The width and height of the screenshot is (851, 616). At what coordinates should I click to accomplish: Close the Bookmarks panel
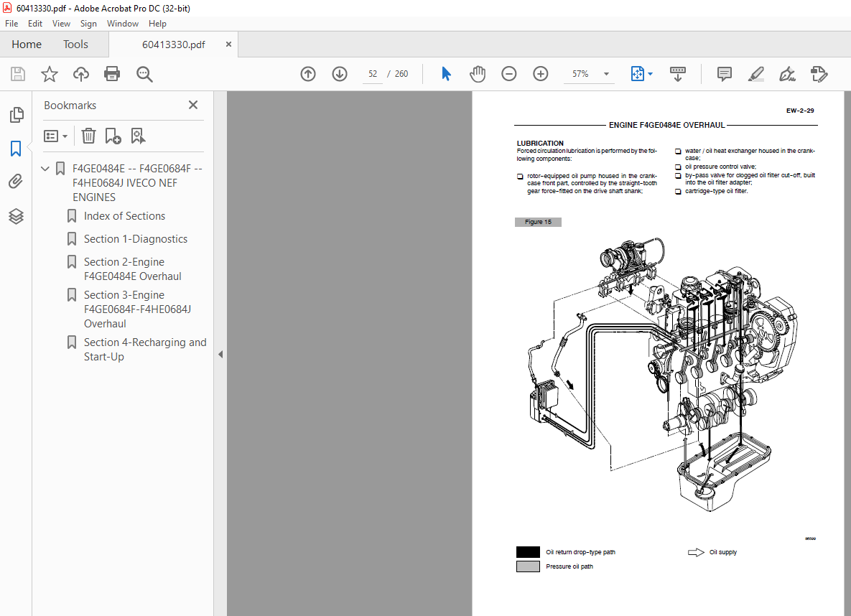point(193,105)
